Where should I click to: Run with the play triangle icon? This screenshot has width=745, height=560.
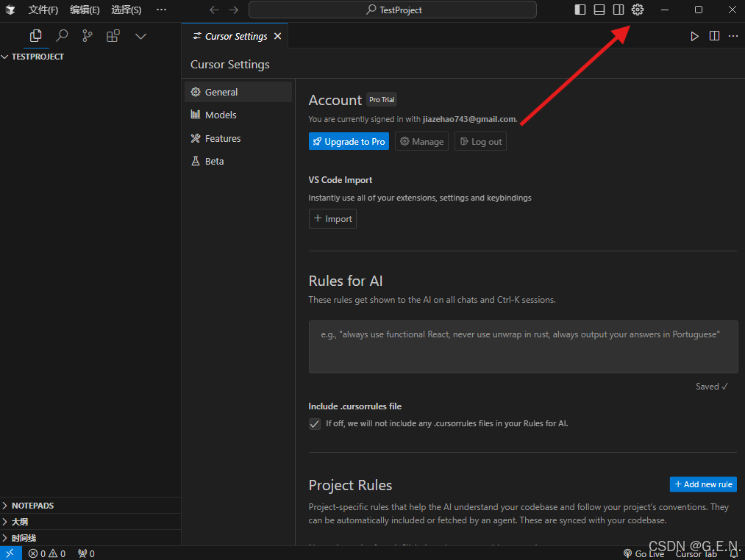point(695,36)
